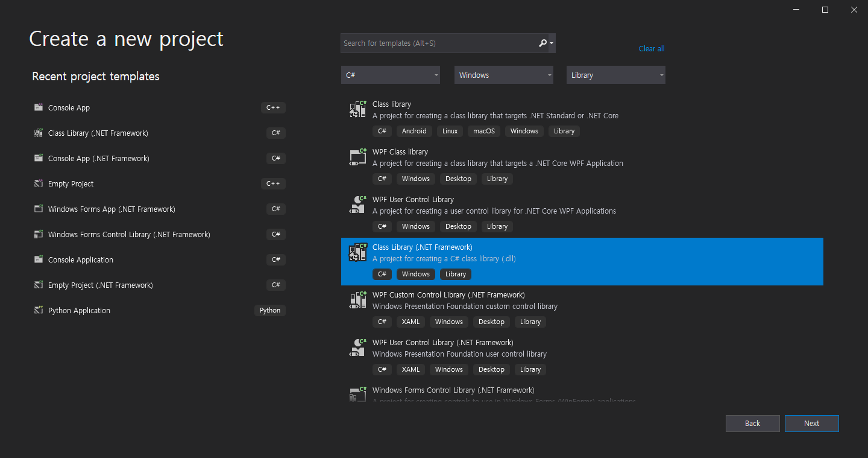Click the Linux tag under Class library

click(x=450, y=131)
